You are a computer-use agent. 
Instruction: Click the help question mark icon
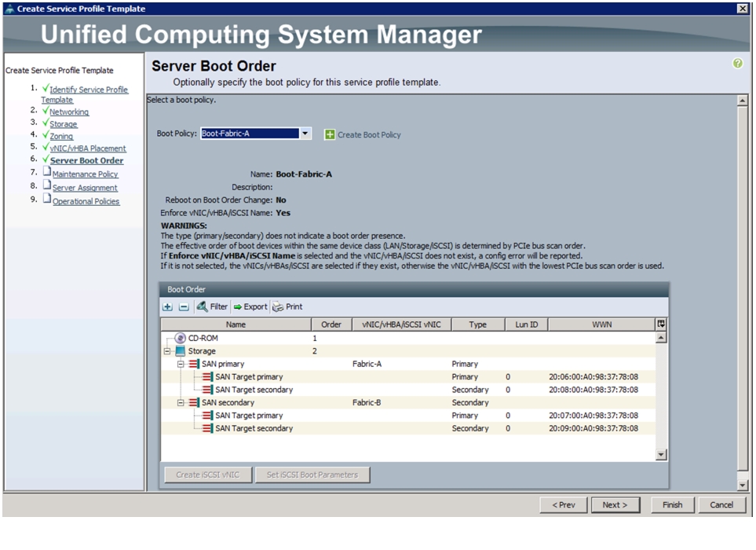pos(737,63)
